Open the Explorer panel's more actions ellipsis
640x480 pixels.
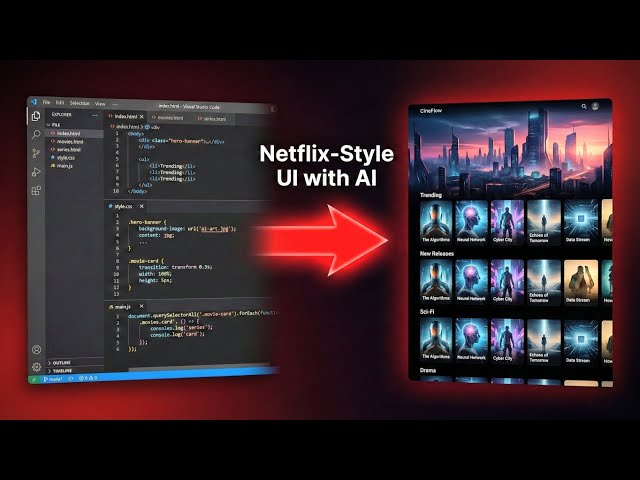(95, 116)
